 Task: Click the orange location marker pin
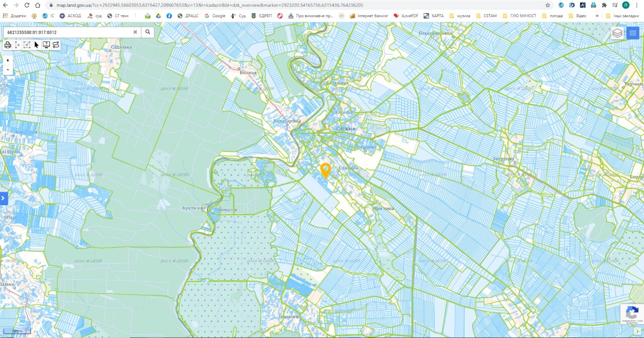pyautogui.click(x=326, y=171)
